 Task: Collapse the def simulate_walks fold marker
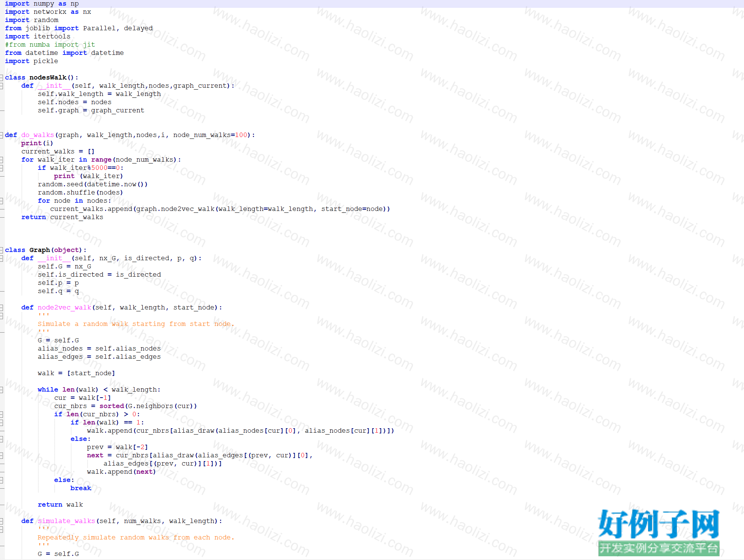(1, 521)
